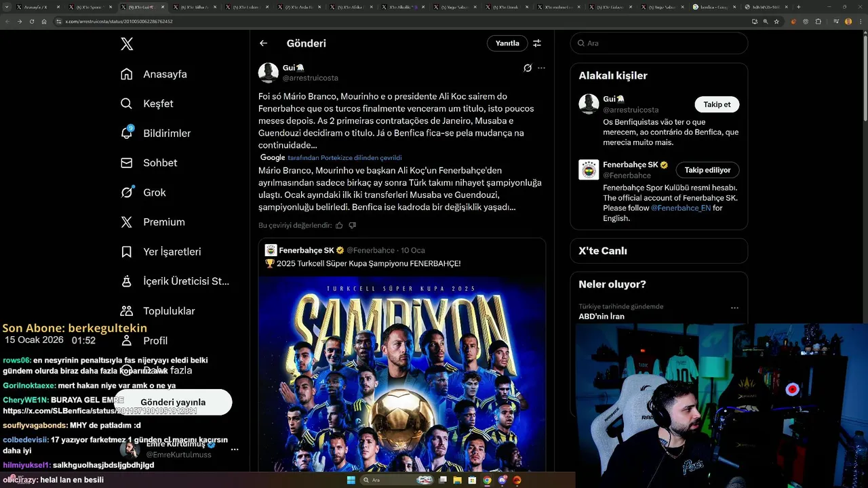Click Gui avatar in Alakalı kişiler
The width and height of the screenshot is (868, 488).
pos(589,104)
